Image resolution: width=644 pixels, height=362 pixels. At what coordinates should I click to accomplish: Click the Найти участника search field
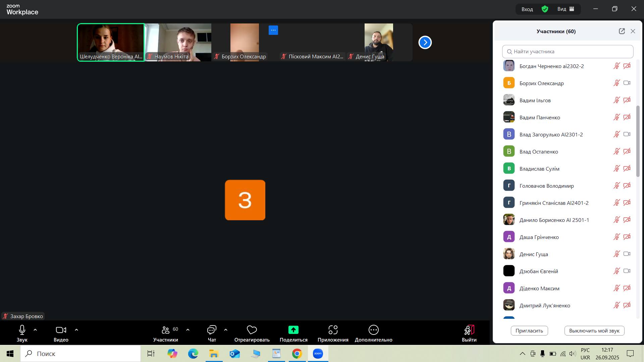pos(568,52)
